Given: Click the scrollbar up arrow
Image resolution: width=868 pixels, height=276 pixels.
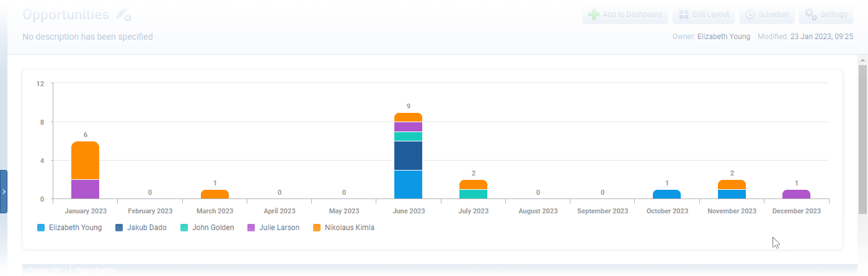Looking at the screenshot, I should click(862, 60).
